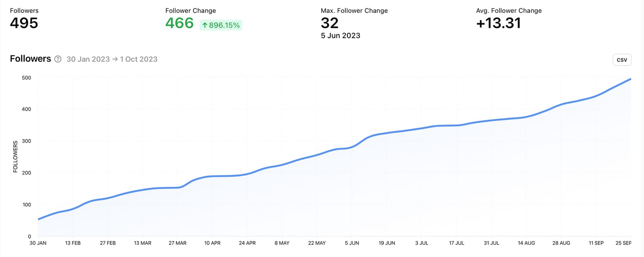Click the 14 AUG axis label
644x257 pixels.
[526, 243]
